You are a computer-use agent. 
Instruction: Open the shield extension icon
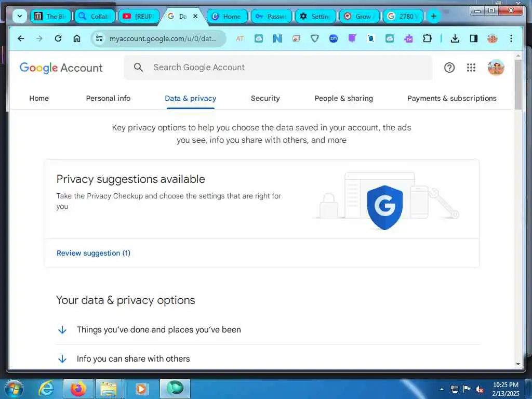314,38
